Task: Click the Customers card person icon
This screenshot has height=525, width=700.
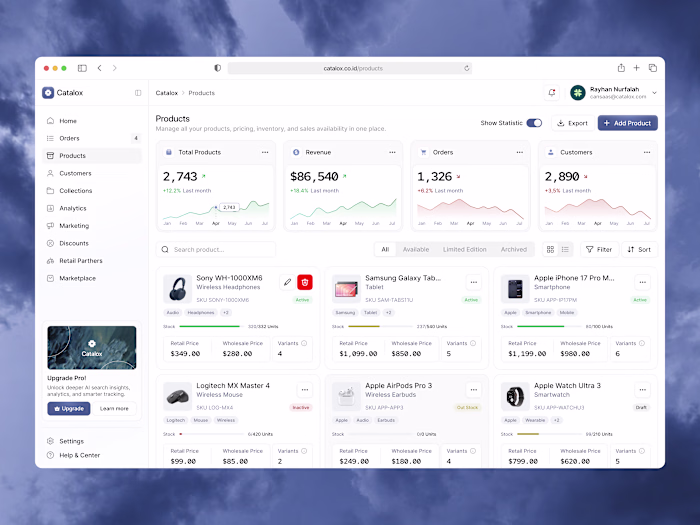Action: pyautogui.click(x=551, y=152)
